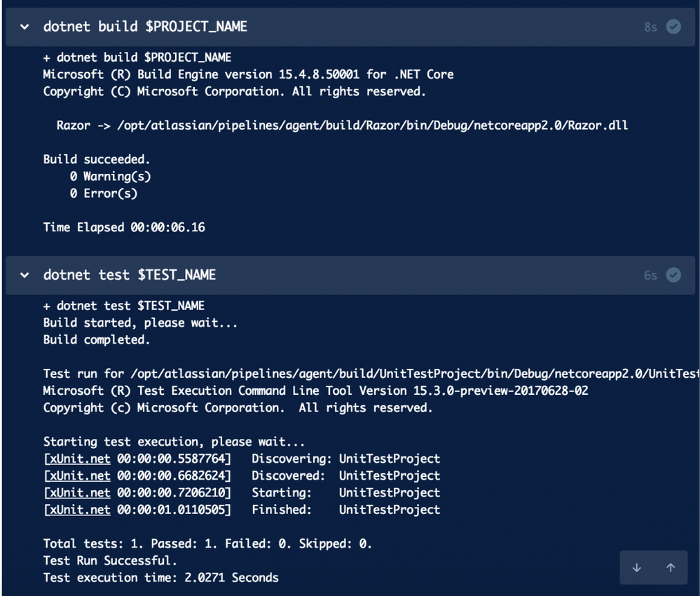This screenshot has width=700, height=596.
Task: Click the Time Elapsed log line
Action: pos(124,227)
